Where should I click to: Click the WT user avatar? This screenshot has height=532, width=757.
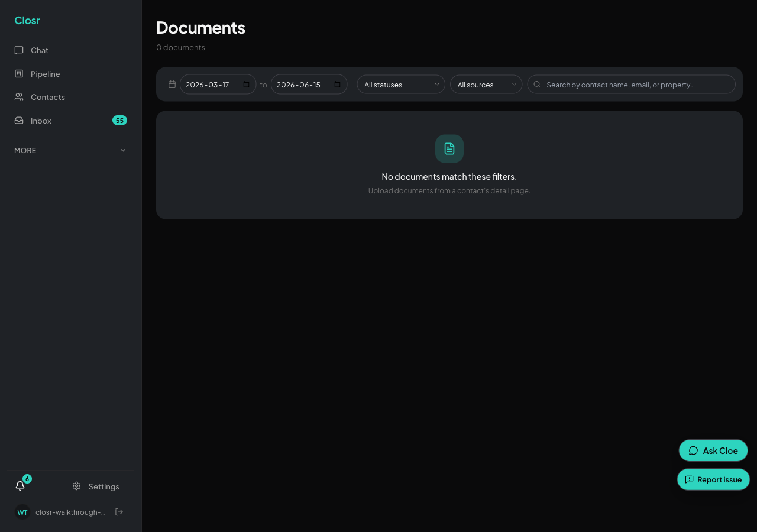22,512
